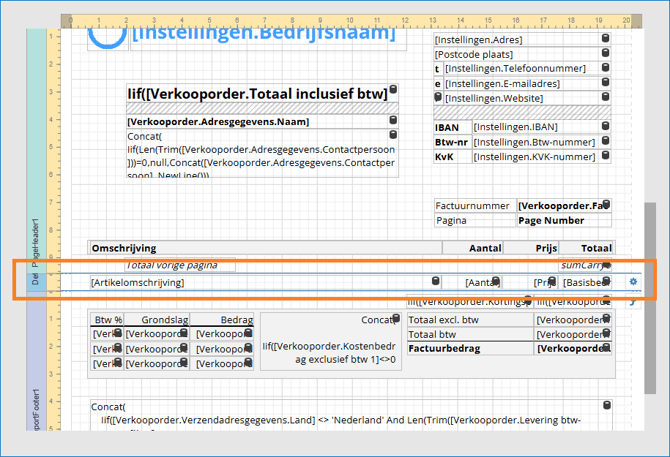Select the PageHeader1 band tab
Viewport: 670px width, 457px height.
(35, 240)
